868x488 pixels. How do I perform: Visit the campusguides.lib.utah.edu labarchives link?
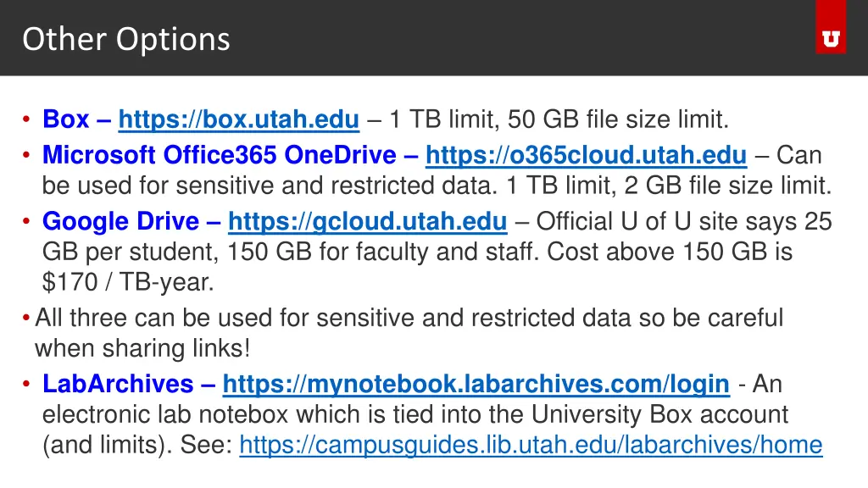point(531,446)
